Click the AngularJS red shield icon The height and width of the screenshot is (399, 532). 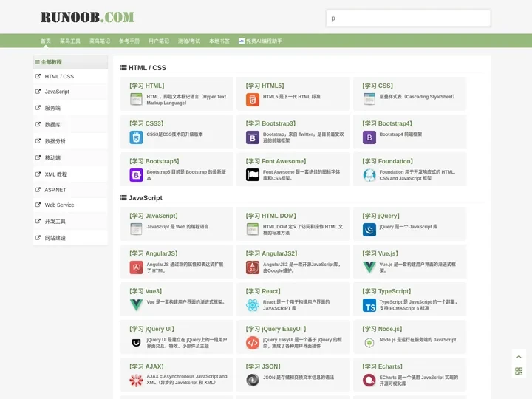(x=136, y=267)
